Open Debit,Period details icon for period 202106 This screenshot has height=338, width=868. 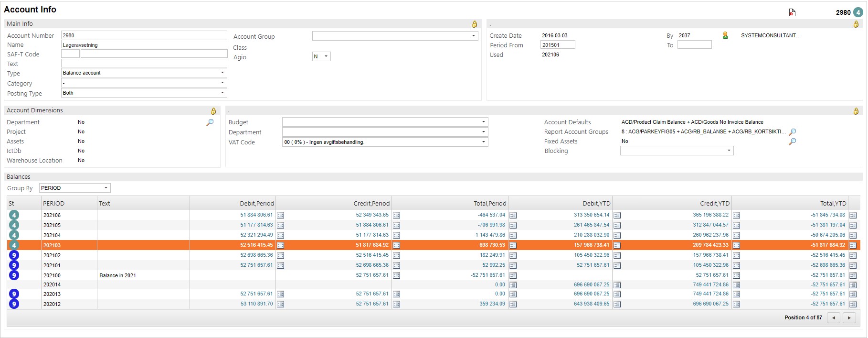coord(281,215)
